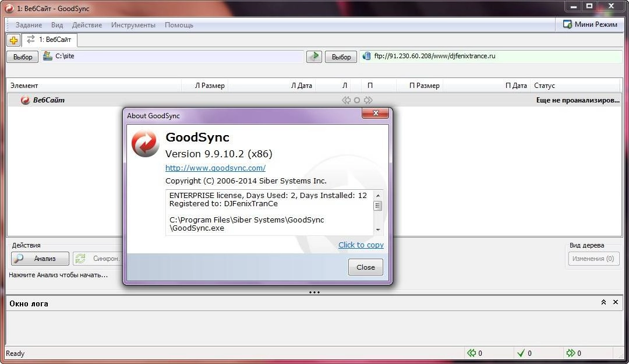
Task: Click 'Registered to: DJFenixTranCe' text
Action: click(x=224, y=203)
